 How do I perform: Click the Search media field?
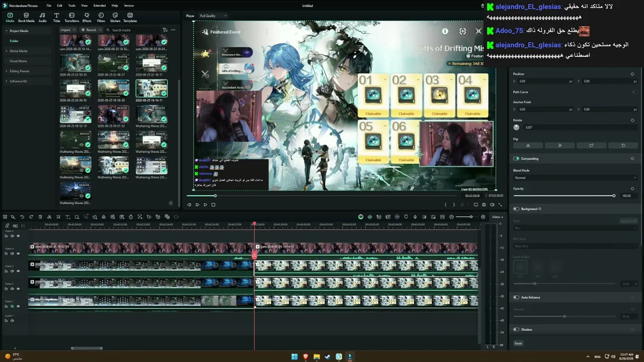pyautogui.click(x=133, y=30)
